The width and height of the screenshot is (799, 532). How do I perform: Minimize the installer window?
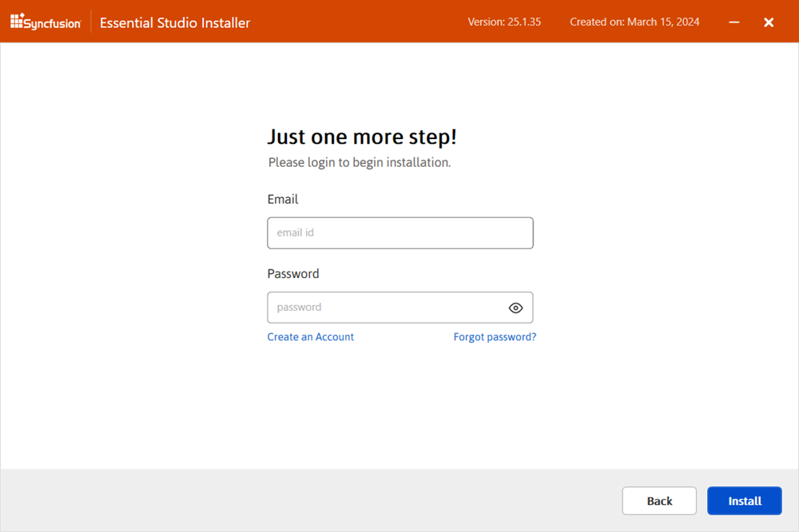point(733,22)
